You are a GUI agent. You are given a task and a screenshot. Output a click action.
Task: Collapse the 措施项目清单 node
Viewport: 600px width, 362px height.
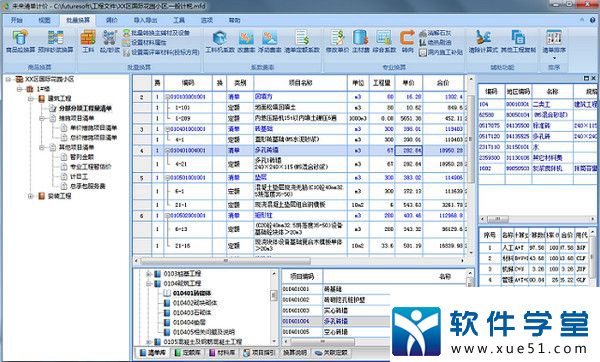42,118
